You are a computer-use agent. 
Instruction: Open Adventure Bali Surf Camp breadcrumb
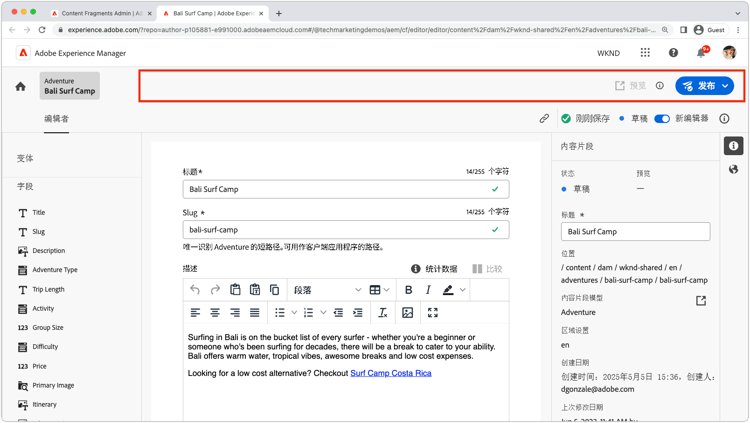pos(70,86)
